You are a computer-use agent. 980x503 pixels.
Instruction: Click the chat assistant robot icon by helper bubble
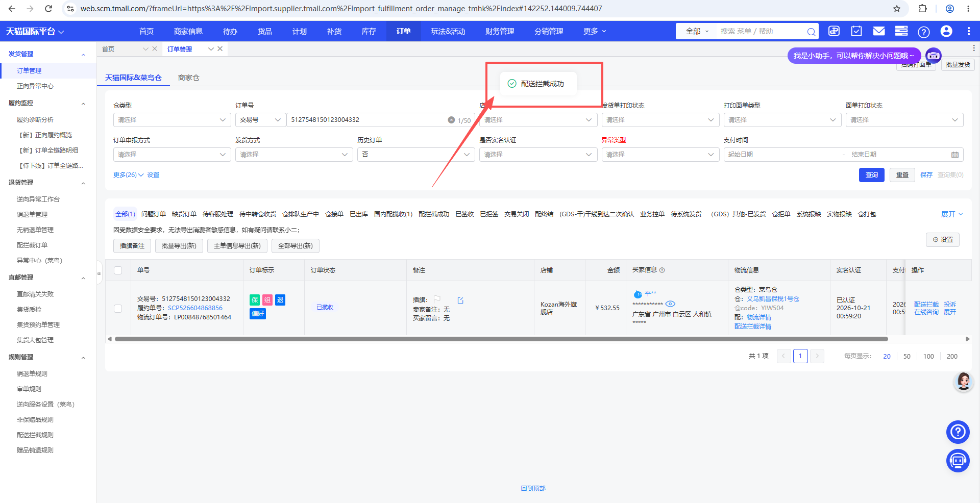click(x=934, y=56)
